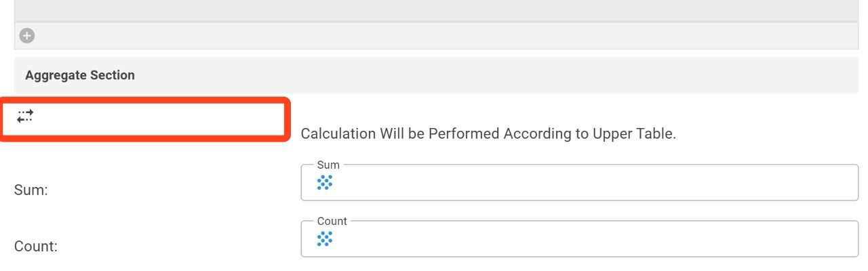This screenshot has width=868, height=271.
Task: Click the floating "Count" field legend
Action: click(332, 221)
